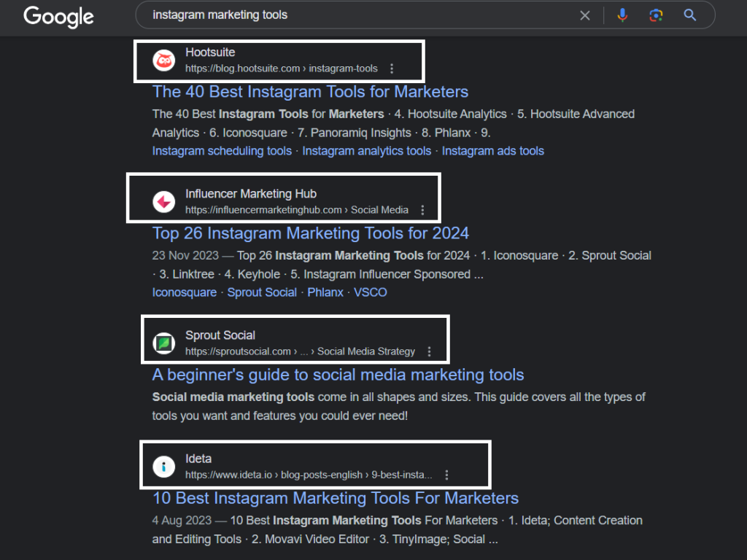Viewport: 747px width, 560px height.
Task: Follow Instagram analytics tools sitelink
Action: coord(367,151)
